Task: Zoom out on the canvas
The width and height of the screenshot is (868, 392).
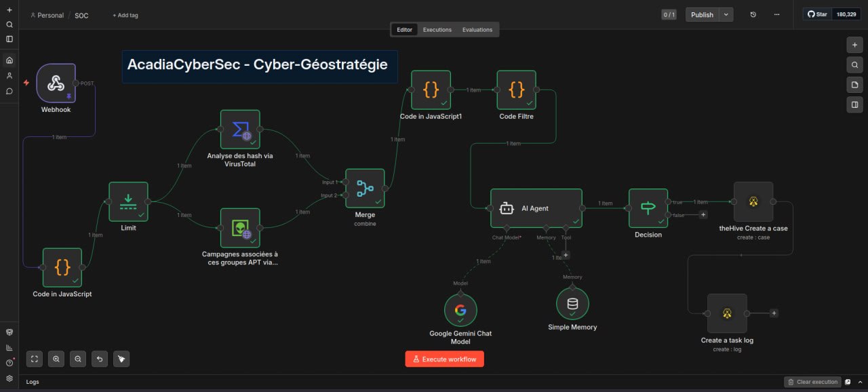Action: click(78, 359)
